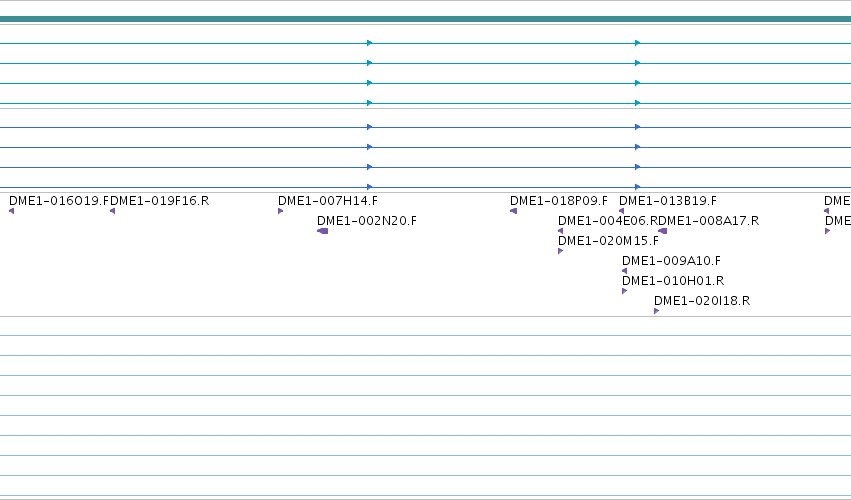
Task: Click the purple arrow marker under DME1-016O19.F
Action: point(11,211)
